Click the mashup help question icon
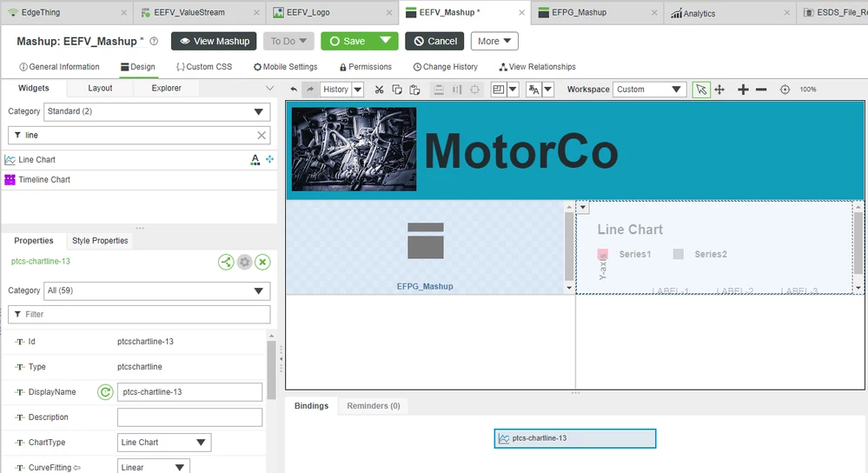Screen dimensions: 868x473 click(x=154, y=41)
